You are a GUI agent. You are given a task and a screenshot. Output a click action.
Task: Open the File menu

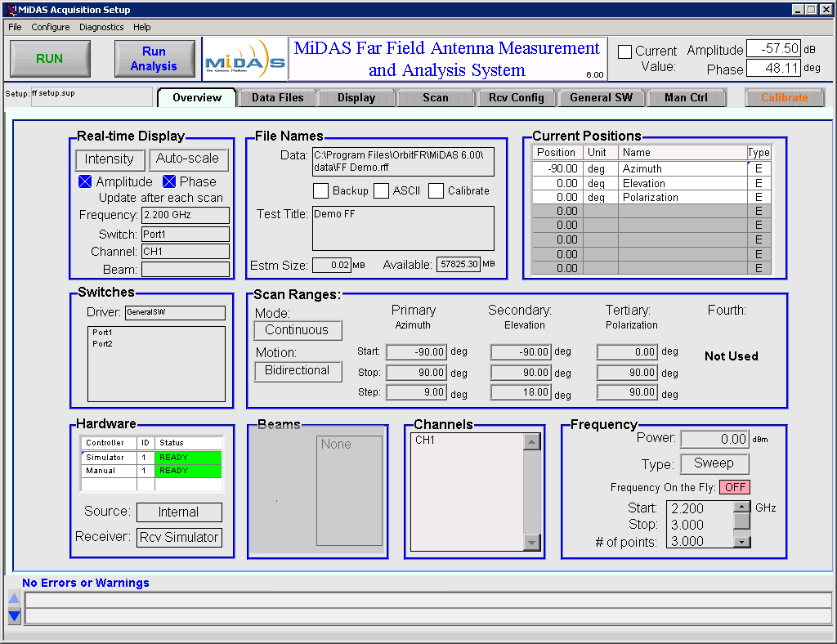tap(15, 27)
